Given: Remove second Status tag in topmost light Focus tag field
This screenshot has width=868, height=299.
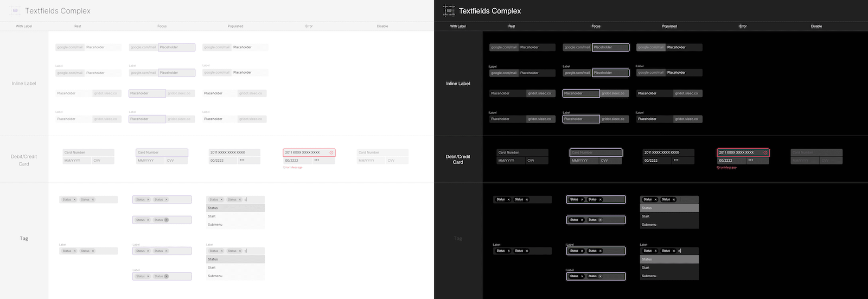Looking at the screenshot, I should pos(167,200).
